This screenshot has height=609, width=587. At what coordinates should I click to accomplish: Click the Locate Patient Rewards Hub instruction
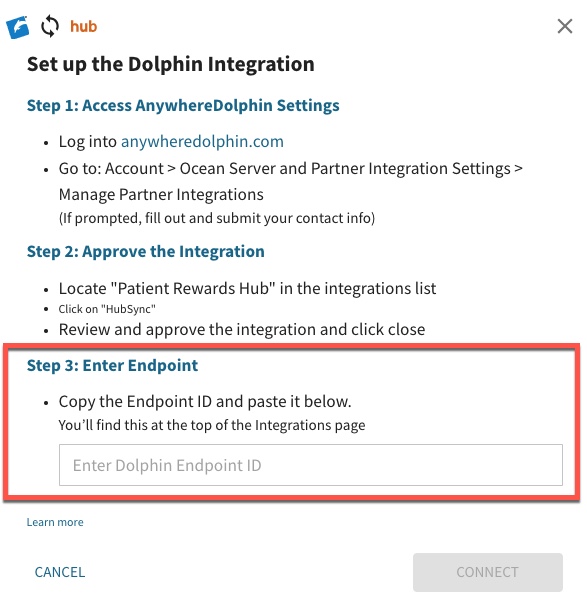pyautogui.click(x=247, y=289)
